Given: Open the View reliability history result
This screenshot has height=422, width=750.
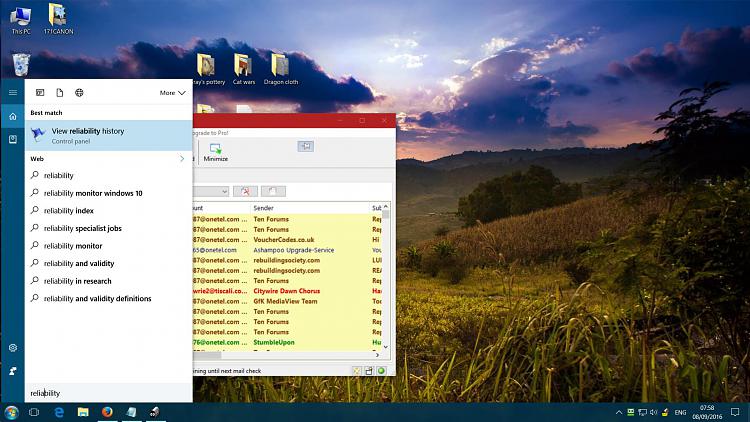Looking at the screenshot, I should tap(109, 135).
